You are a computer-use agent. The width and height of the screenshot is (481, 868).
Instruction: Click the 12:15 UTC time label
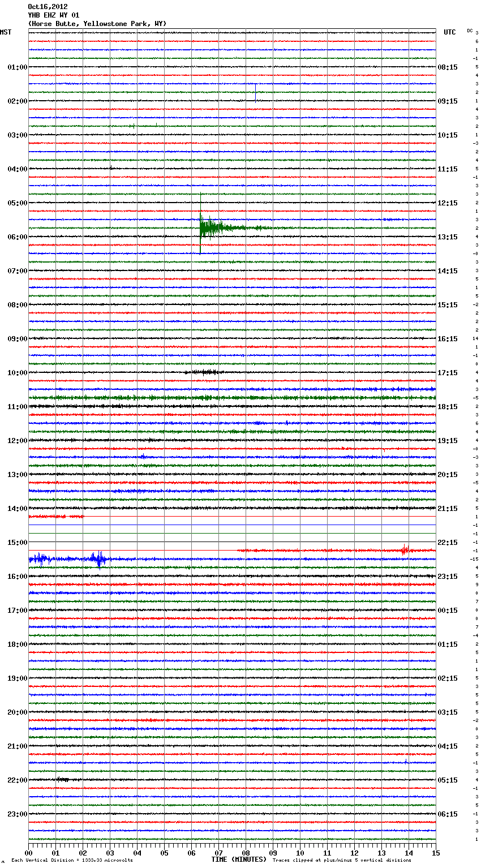(x=448, y=203)
